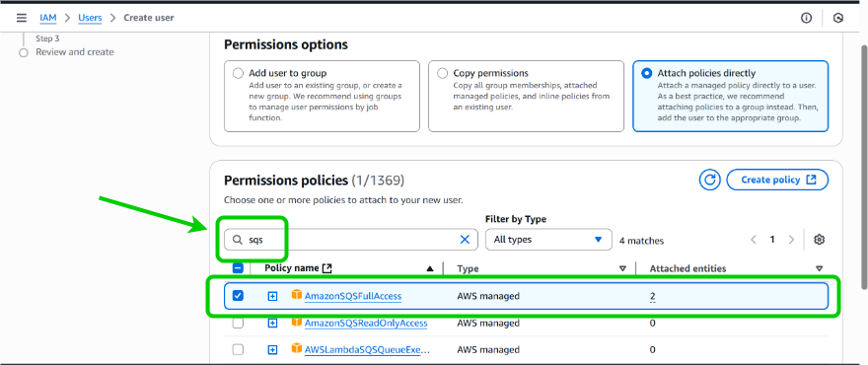Select Add user to group option
The height and width of the screenshot is (365, 868).
(x=238, y=73)
